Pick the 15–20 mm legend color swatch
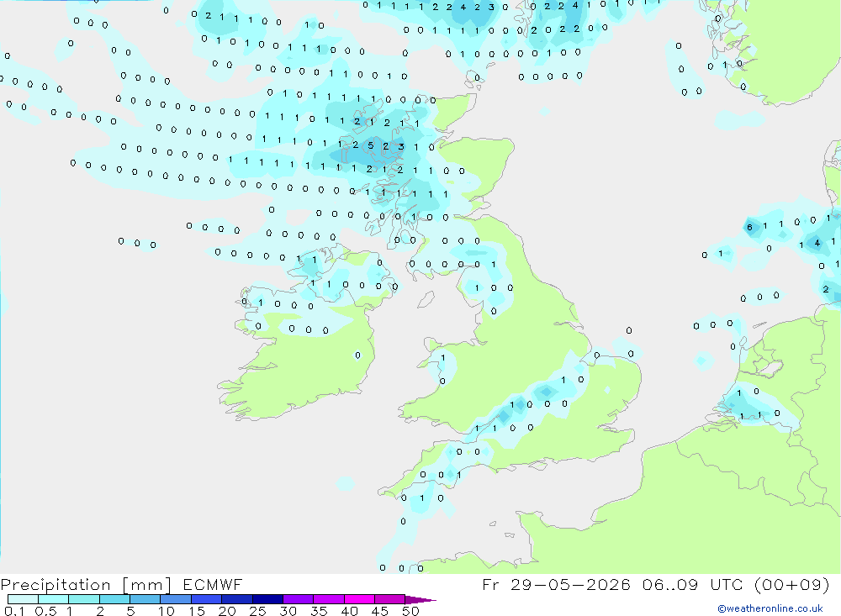 point(207,599)
